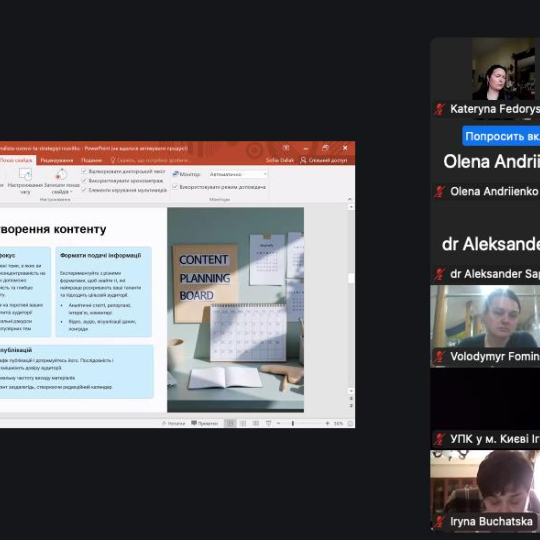Click muted mic icon beside Olena Andriienko

[x=439, y=191]
